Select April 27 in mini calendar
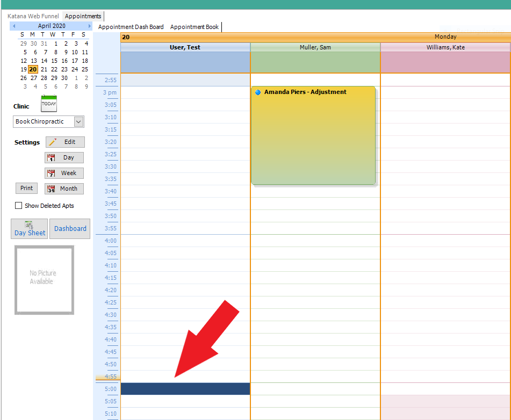This screenshot has height=420, width=511. (33, 78)
